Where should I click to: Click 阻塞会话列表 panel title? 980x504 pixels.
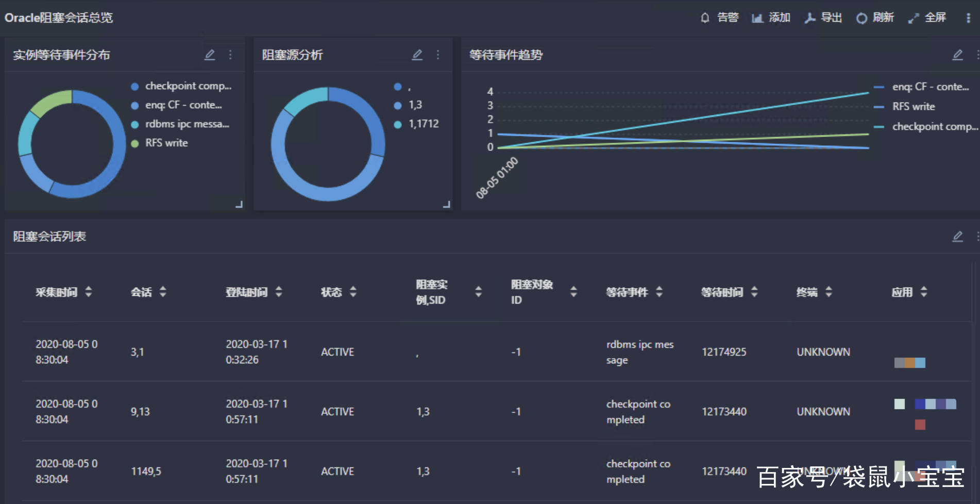[49, 237]
